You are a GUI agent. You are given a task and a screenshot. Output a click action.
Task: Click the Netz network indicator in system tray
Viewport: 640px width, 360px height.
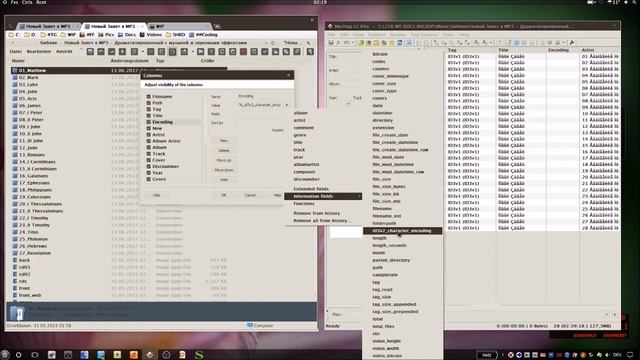(x=487, y=355)
